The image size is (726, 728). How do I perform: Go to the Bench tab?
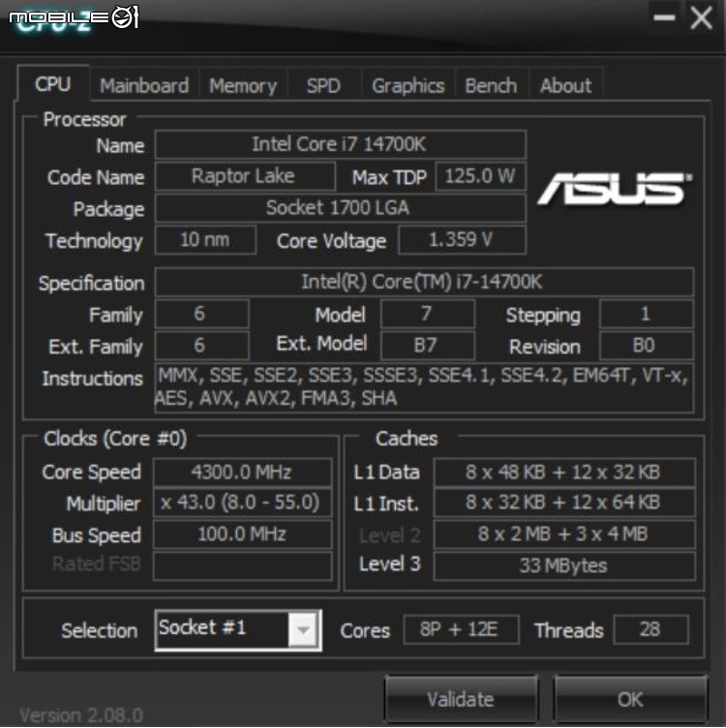click(x=491, y=86)
